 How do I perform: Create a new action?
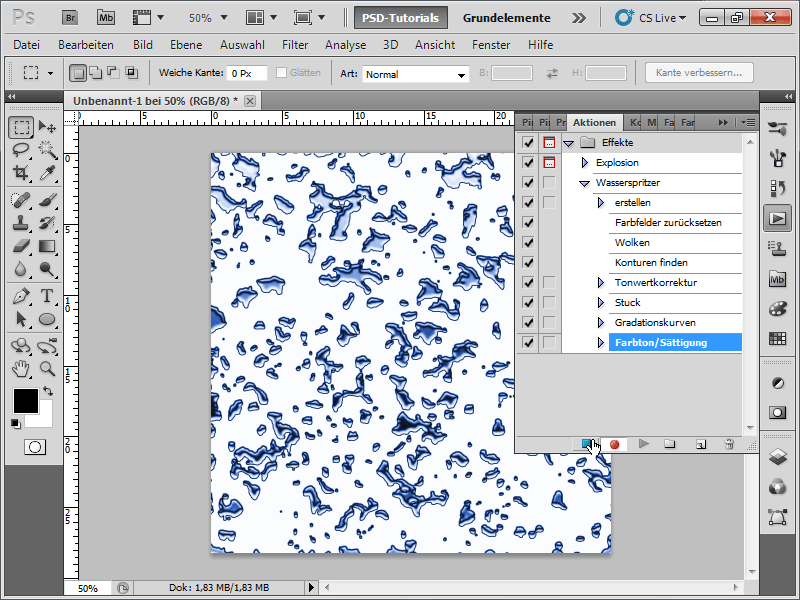coord(701,444)
